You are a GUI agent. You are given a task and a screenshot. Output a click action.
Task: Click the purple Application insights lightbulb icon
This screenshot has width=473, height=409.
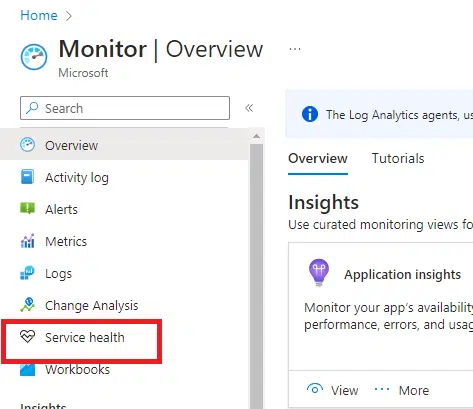[319, 272]
